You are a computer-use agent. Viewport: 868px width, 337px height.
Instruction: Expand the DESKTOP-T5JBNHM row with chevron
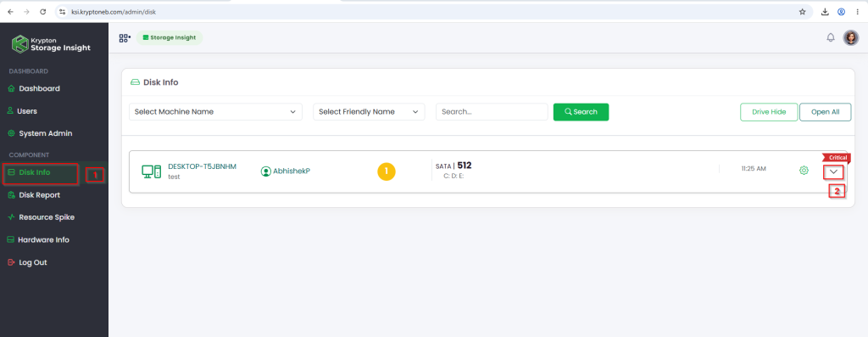[834, 171]
